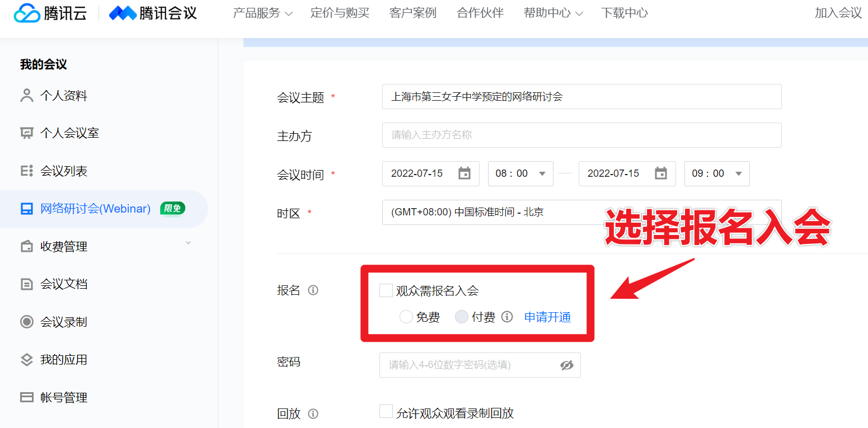Go to 帐号管理 in the sidebar
Screen dimensions: 868x428
pos(64,398)
